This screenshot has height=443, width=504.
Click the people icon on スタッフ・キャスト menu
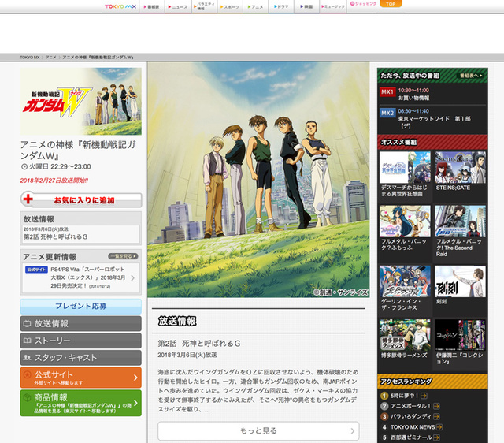click(27, 358)
